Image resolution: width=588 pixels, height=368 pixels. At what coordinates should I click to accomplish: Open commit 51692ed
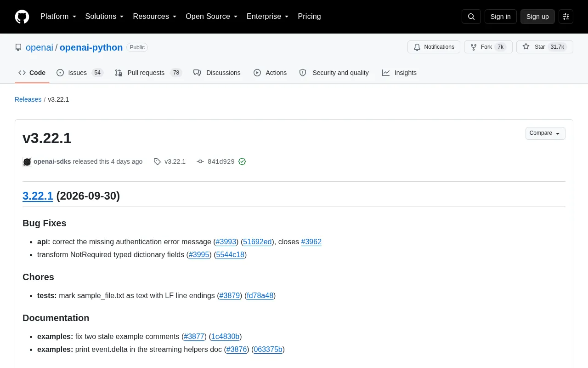257,241
